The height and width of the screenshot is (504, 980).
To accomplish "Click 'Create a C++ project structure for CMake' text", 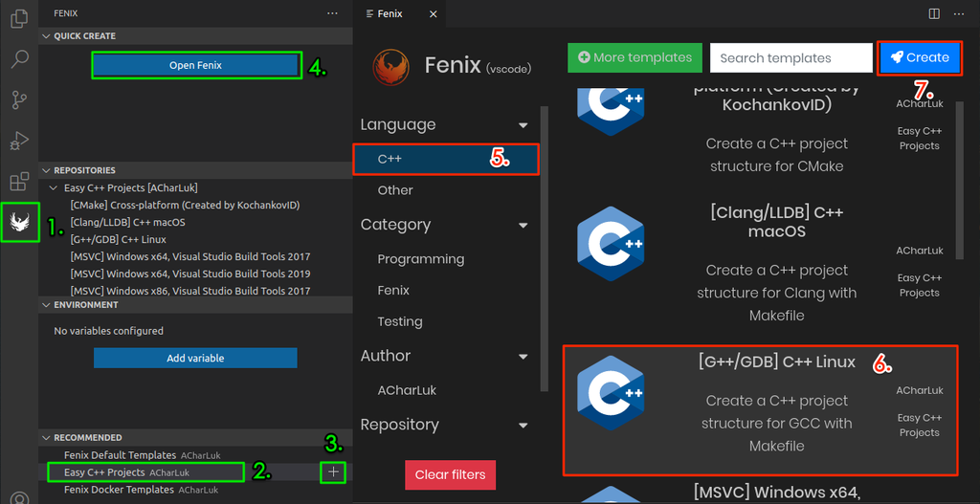I will tap(777, 155).
